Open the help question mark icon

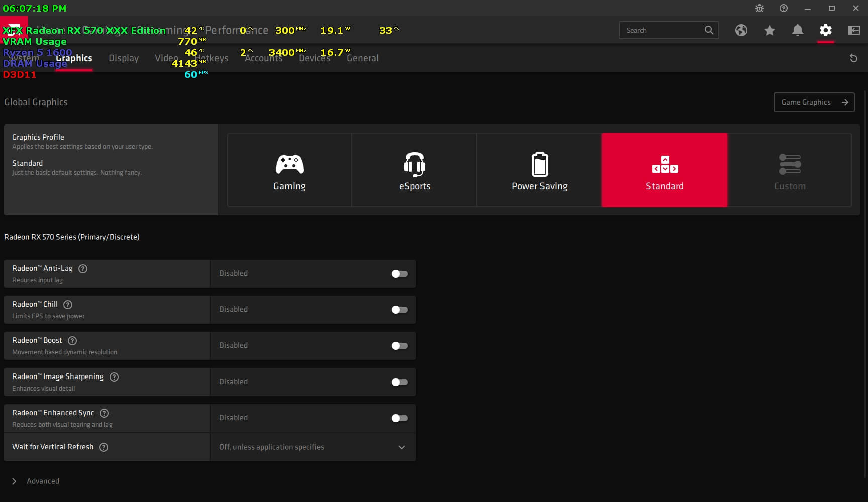pos(783,8)
